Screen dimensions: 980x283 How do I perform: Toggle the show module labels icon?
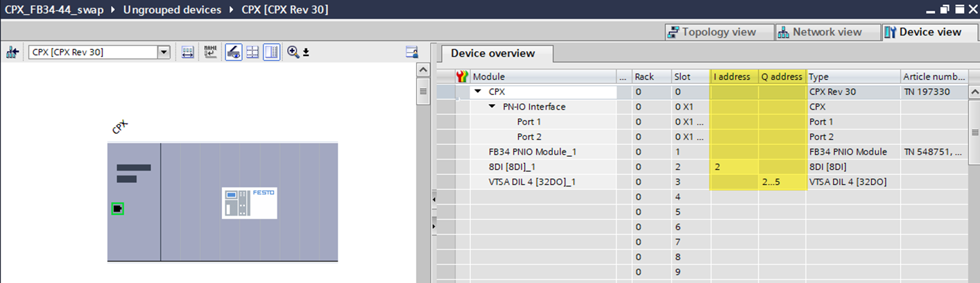point(234,52)
